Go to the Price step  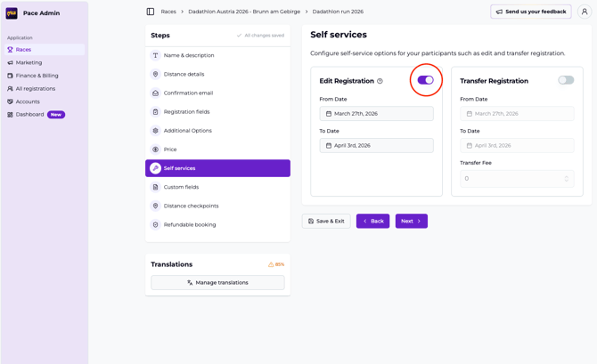[170, 150]
